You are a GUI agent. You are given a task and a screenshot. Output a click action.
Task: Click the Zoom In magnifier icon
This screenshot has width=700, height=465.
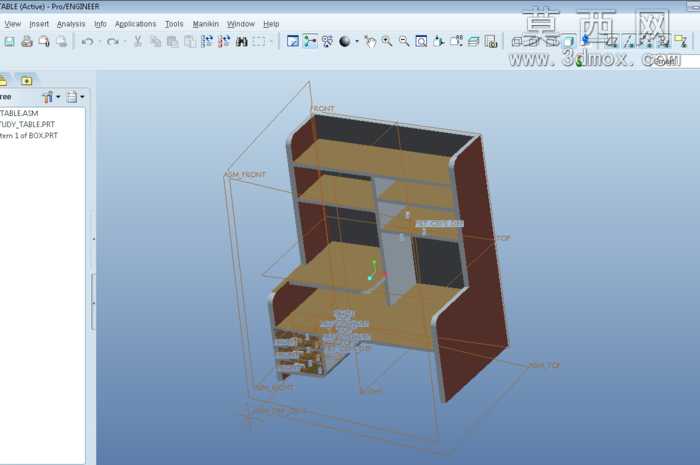coord(387,42)
